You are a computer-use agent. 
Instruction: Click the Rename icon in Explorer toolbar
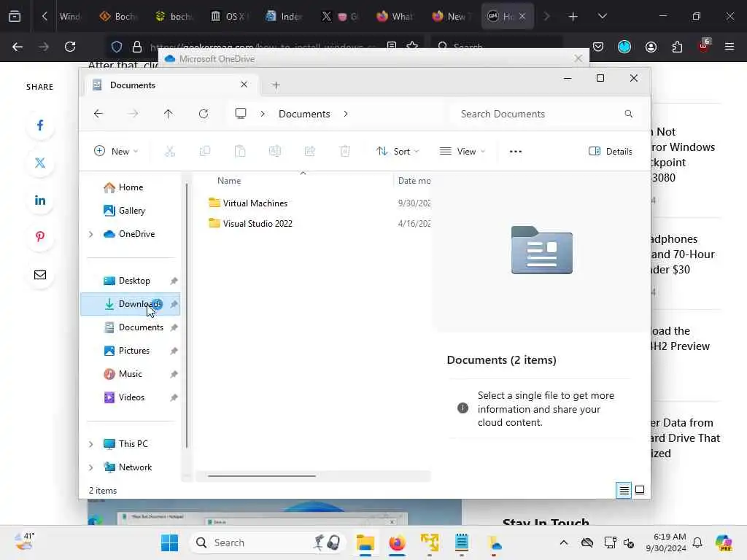[x=275, y=152]
